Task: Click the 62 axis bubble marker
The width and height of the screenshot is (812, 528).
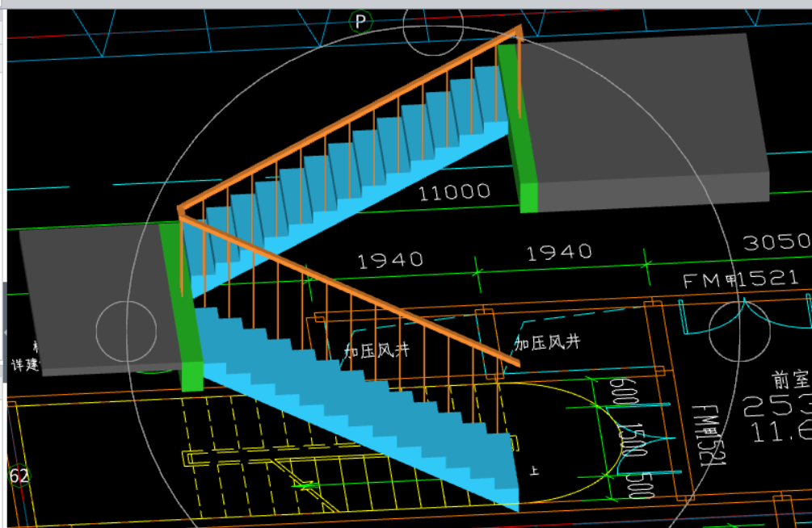Action: (x=19, y=476)
